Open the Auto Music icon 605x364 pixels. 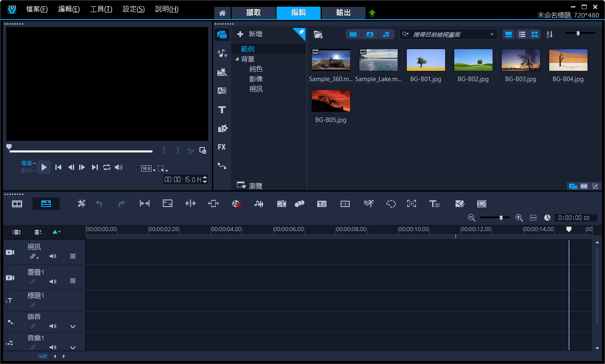tap(281, 204)
